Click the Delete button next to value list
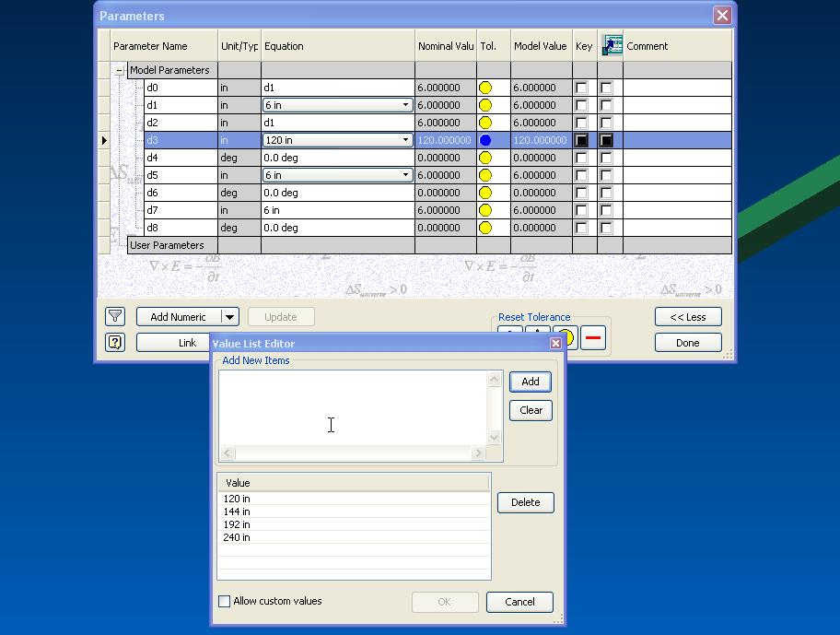 point(525,502)
